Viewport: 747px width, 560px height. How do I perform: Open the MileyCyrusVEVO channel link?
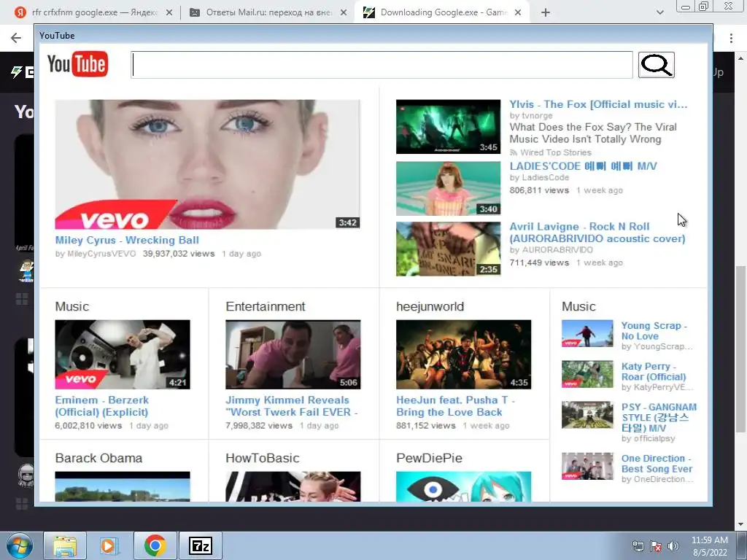(x=101, y=254)
